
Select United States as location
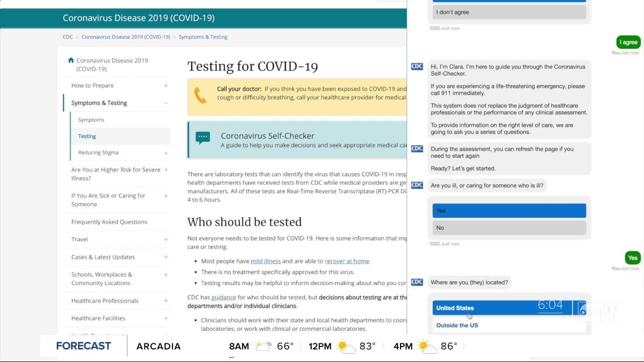509,308
